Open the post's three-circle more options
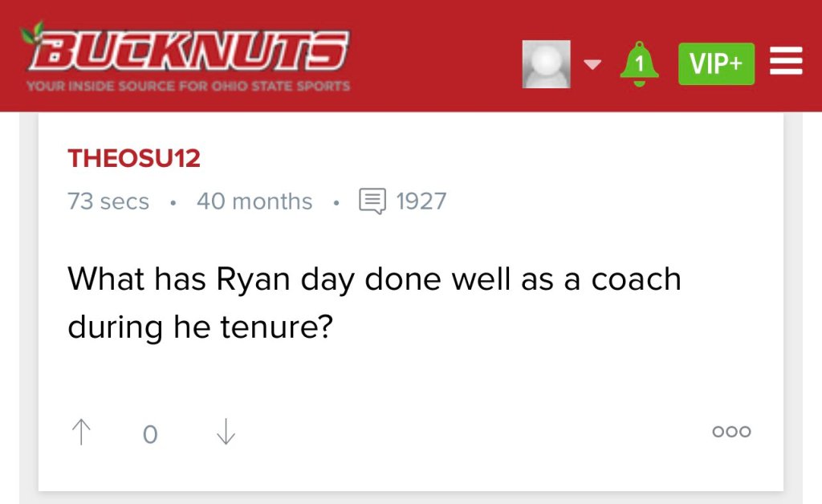The width and height of the screenshot is (822, 504). [x=731, y=432]
